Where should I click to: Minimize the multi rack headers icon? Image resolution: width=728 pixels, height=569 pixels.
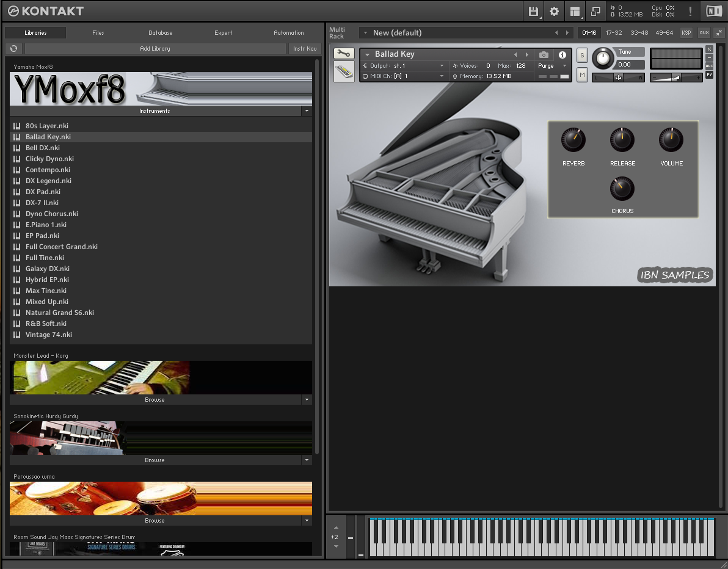719,33
